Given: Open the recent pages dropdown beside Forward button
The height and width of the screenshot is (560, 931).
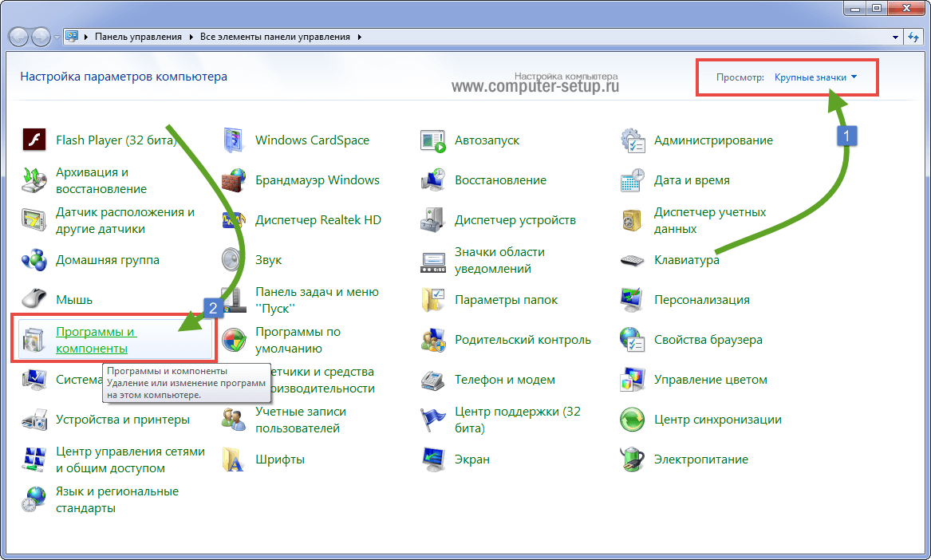Looking at the screenshot, I should [57, 37].
